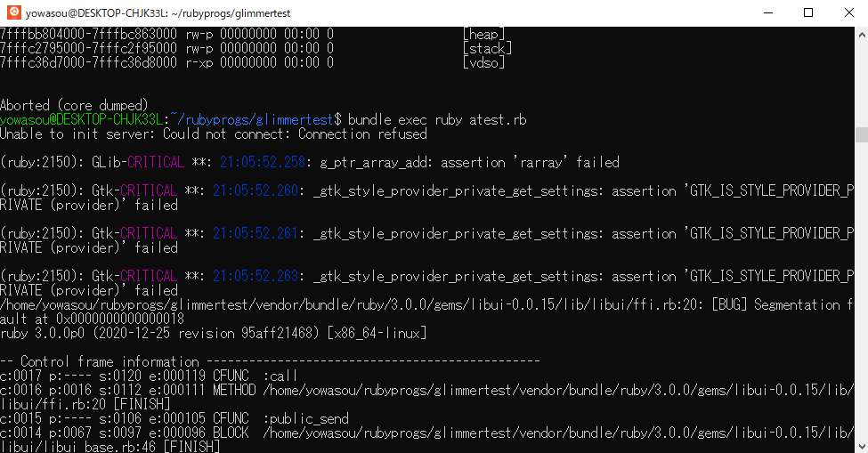The width and height of the screenshot is (868, 453).
Task: Minimize the terminal window
Action: tap(767, 12)
